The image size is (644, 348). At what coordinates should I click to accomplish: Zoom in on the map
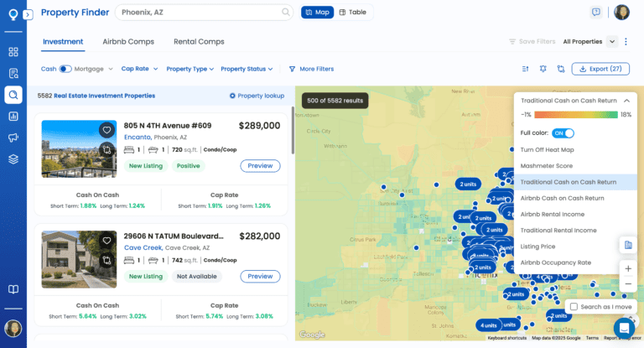pos(628,268)
